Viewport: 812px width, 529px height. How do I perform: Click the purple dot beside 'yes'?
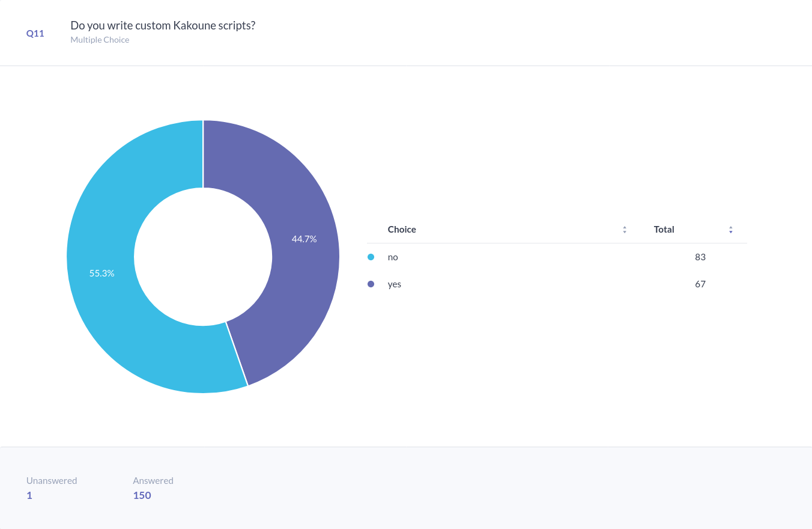(x=371, y=284)
